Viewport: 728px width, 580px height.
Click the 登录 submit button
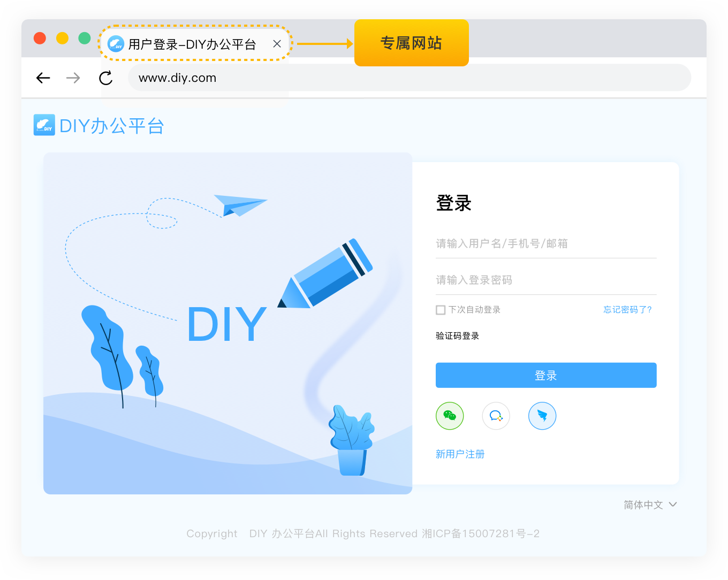[546, 375]
